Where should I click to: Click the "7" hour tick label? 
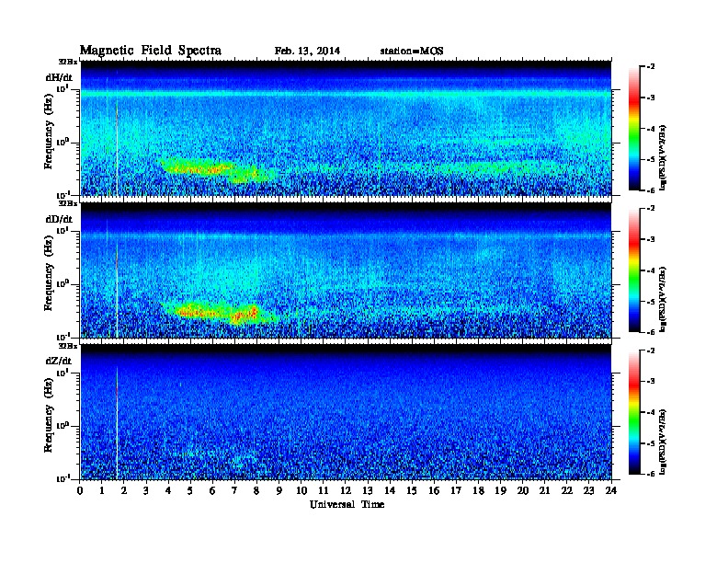235,490
